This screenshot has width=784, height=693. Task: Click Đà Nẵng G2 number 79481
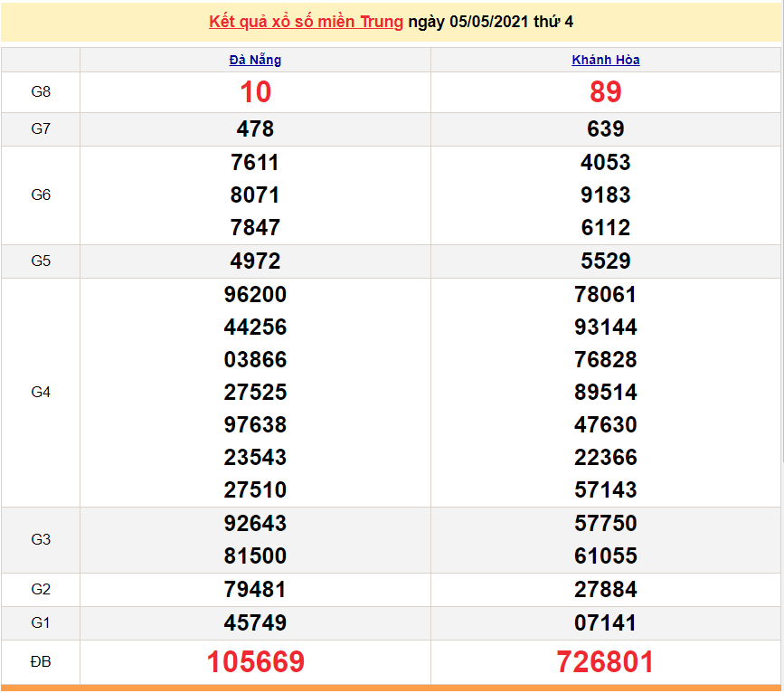click(255, 590)
